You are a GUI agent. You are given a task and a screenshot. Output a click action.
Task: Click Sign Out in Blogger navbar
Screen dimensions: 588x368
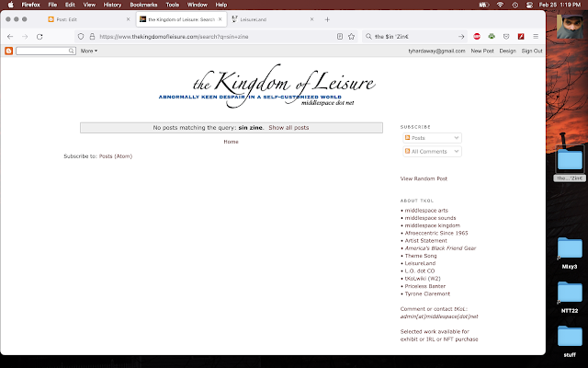tap(532, 51)
